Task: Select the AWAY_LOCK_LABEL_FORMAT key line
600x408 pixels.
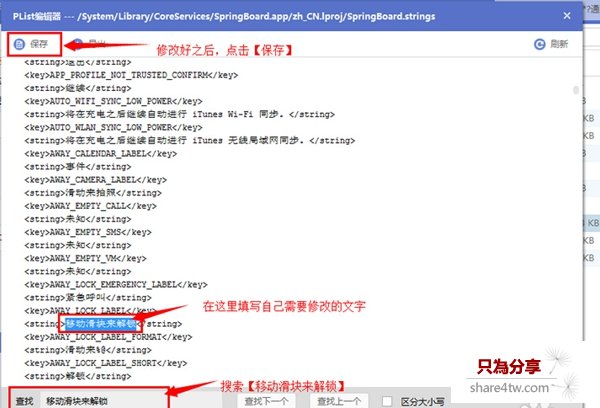Action: [x=108, y=337]
